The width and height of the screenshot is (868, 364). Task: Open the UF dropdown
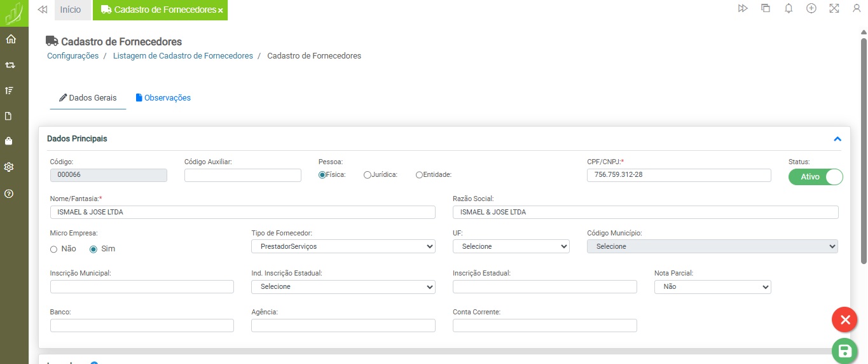click(x=511, y=246)
